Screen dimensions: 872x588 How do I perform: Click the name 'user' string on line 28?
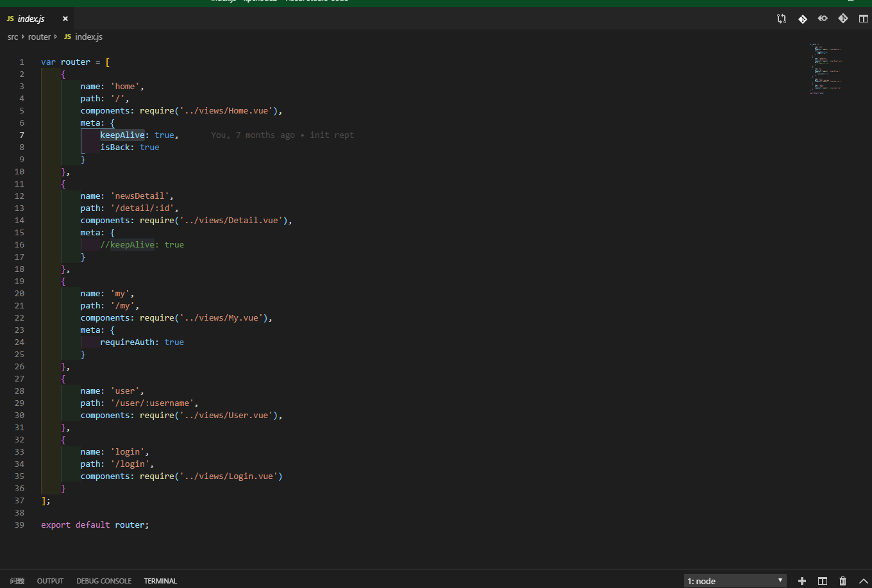click(x=125, y=391)
